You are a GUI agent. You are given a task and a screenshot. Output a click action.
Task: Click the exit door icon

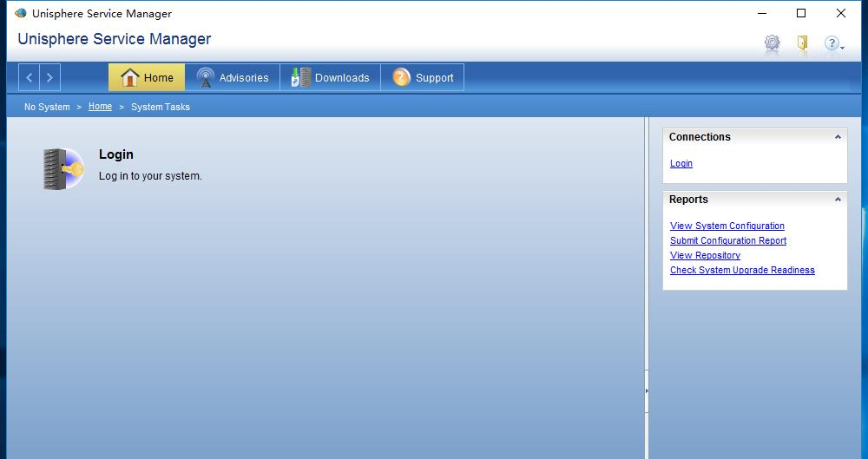coord(802,43)
